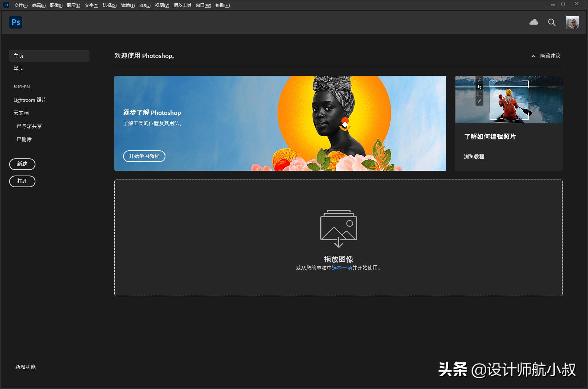Click the 新建 button
588x389 pixels.
22,164
